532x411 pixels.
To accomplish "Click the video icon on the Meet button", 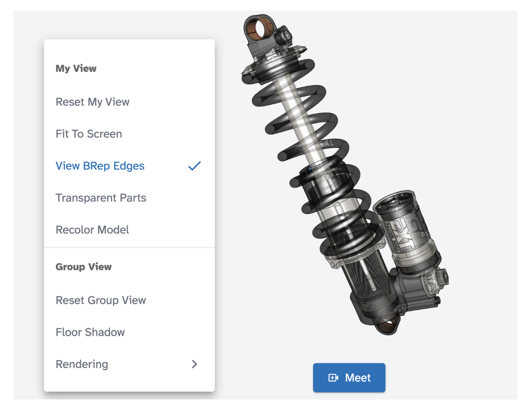I will [x=333, y=378].
